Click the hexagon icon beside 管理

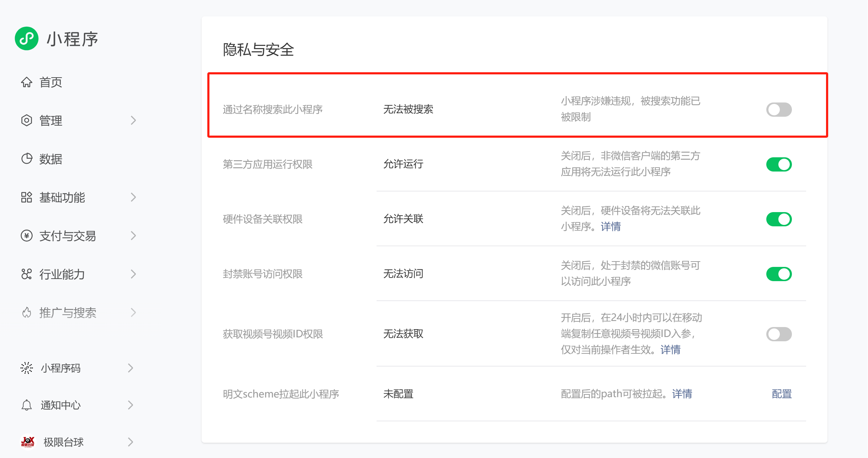coord(27,121)
